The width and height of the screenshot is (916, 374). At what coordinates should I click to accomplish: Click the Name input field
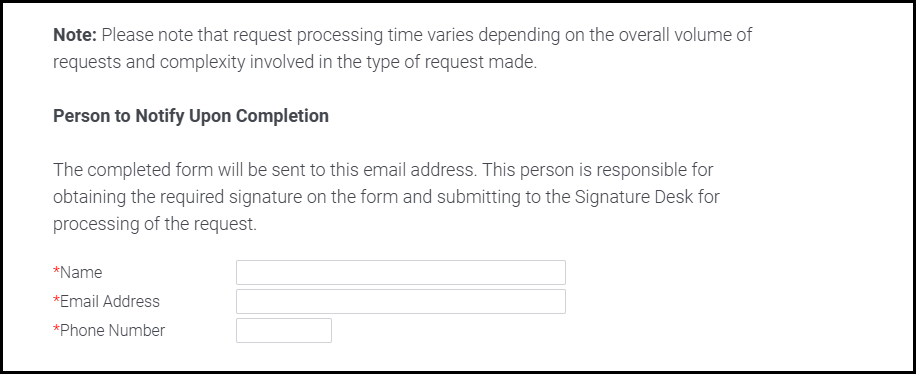coord(401,272)
